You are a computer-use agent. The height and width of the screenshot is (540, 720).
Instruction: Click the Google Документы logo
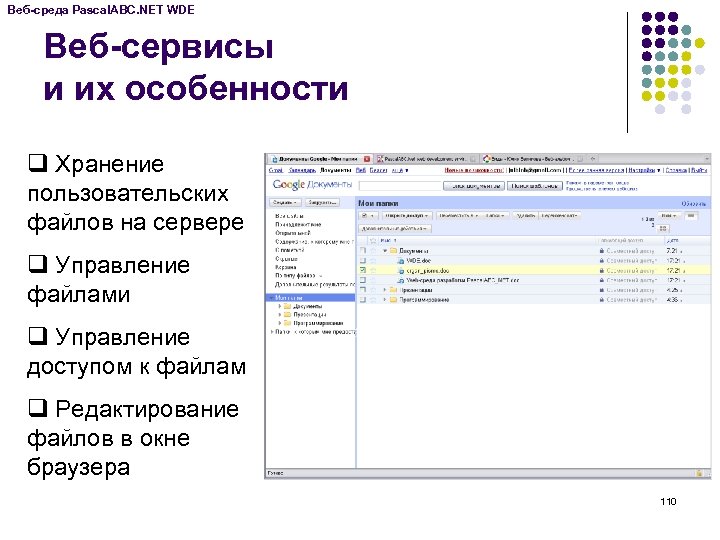point(312,185)
